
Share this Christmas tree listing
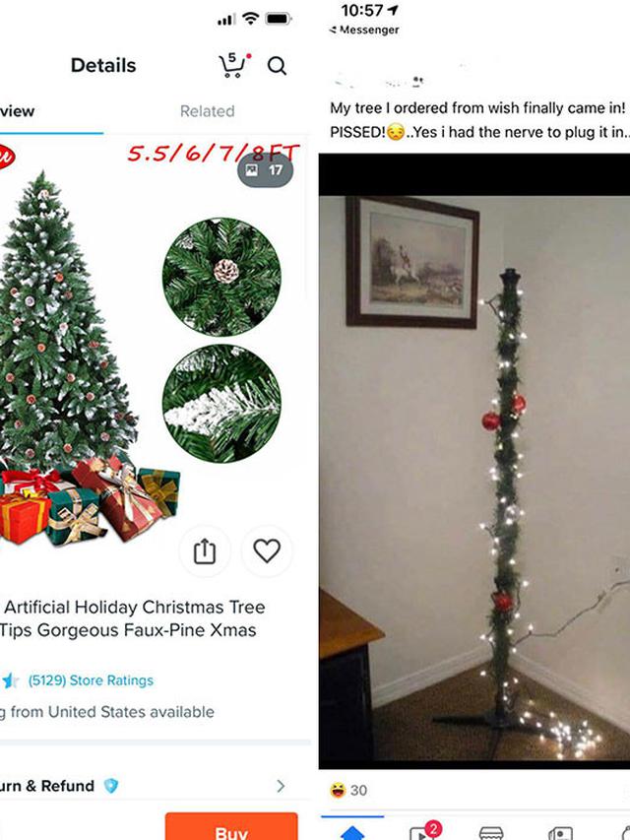pos(204,550)
